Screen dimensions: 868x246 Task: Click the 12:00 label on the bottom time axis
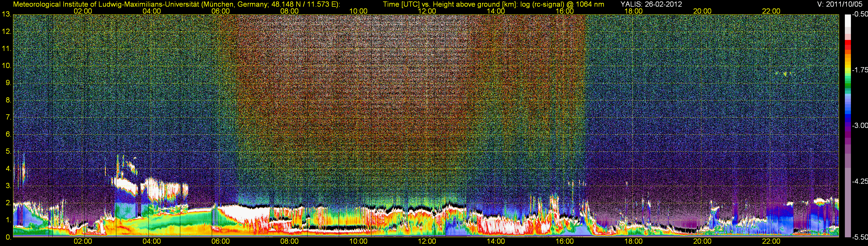click(427, 241)
